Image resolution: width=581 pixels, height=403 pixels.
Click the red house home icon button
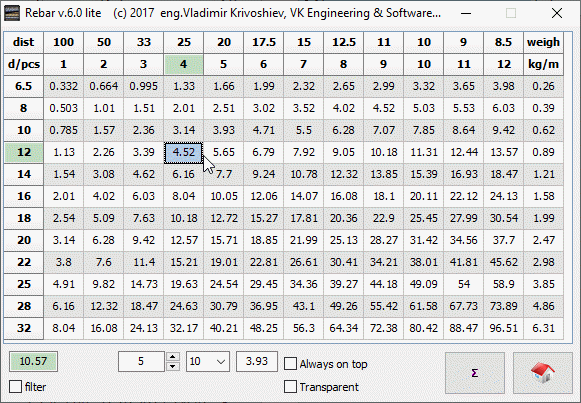point(543,373)
